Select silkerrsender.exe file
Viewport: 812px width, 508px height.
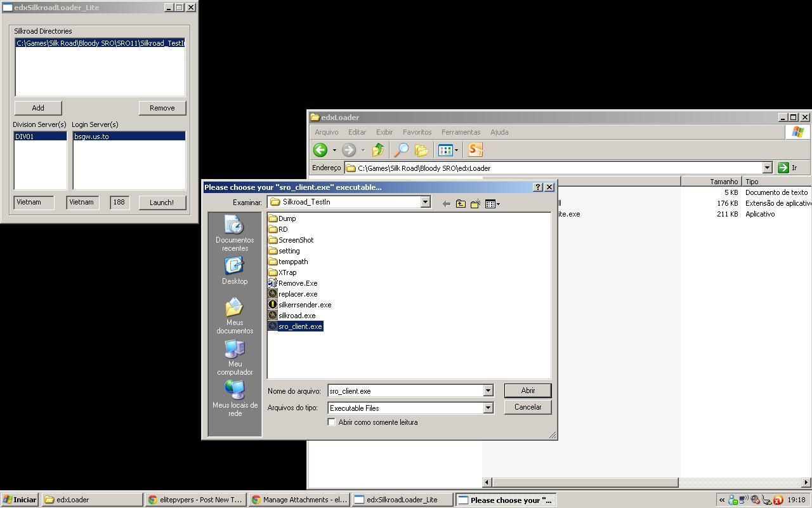[299, 305]
